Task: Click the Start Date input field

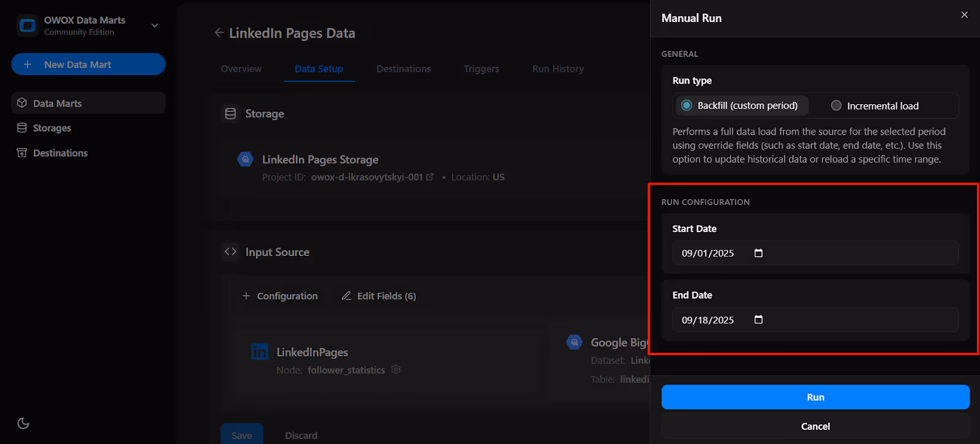Action: 815,253
